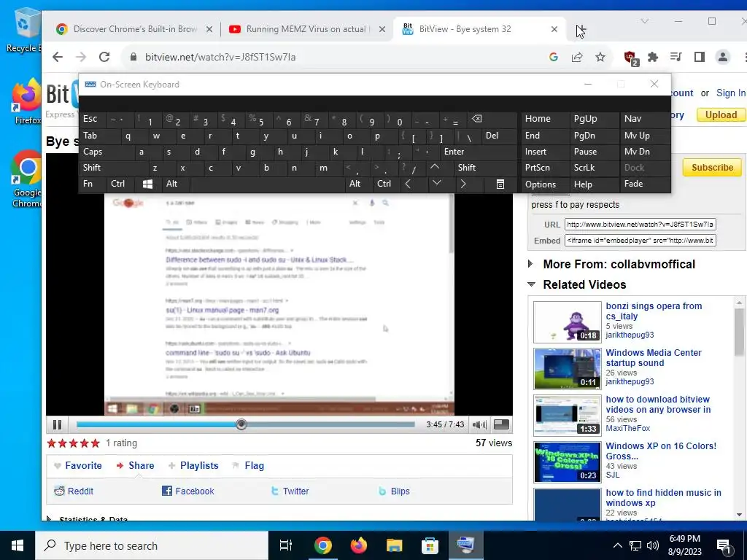The width and height of the screenshot is (747, 560).
Task: Click the Windows key on the On-Screen Keyboard
Action: (147, 184)
